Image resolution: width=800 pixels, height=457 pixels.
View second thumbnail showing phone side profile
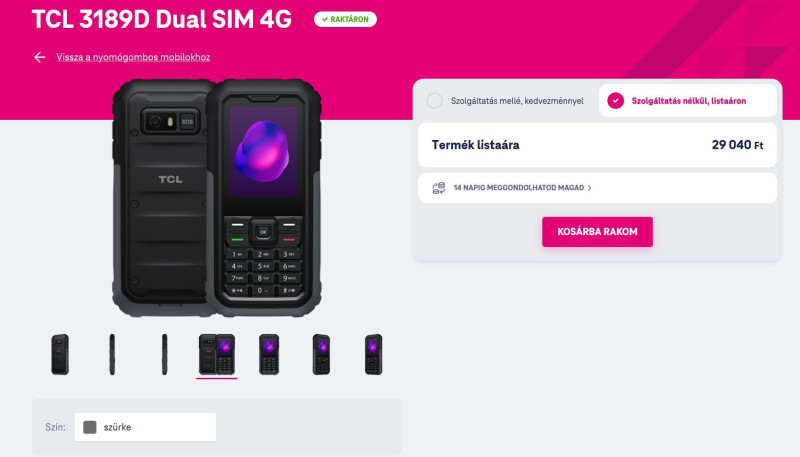[112, 354]
